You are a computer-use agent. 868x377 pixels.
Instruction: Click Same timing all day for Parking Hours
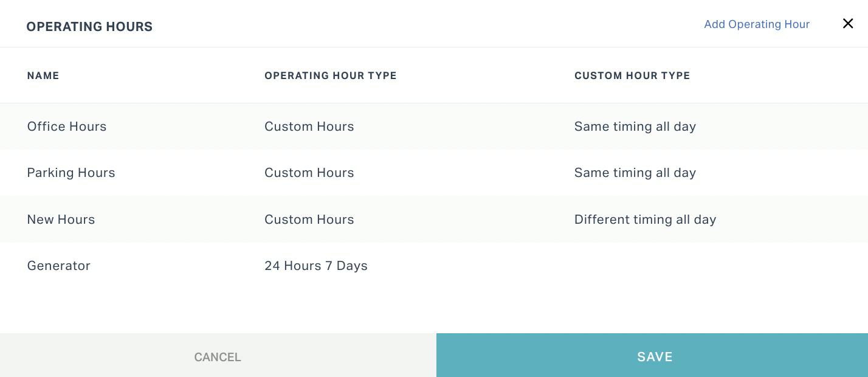coord(635,173)
